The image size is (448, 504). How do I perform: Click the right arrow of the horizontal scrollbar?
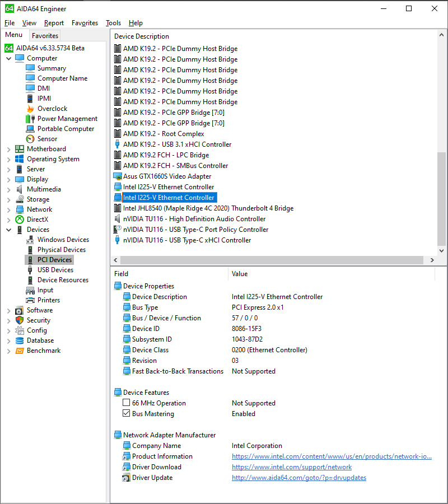pyautogui.click(x=432, y=260)
